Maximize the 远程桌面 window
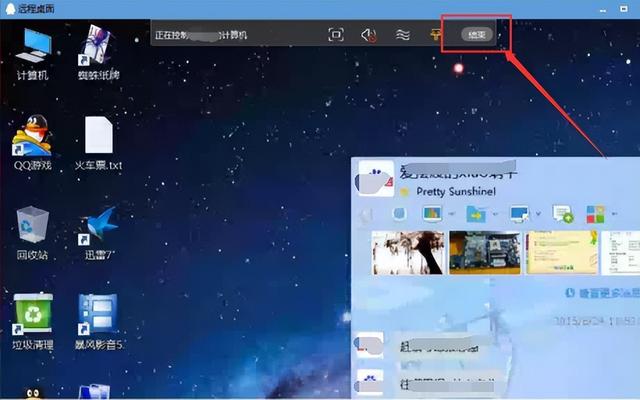640x400 pixels. (624, 9)
